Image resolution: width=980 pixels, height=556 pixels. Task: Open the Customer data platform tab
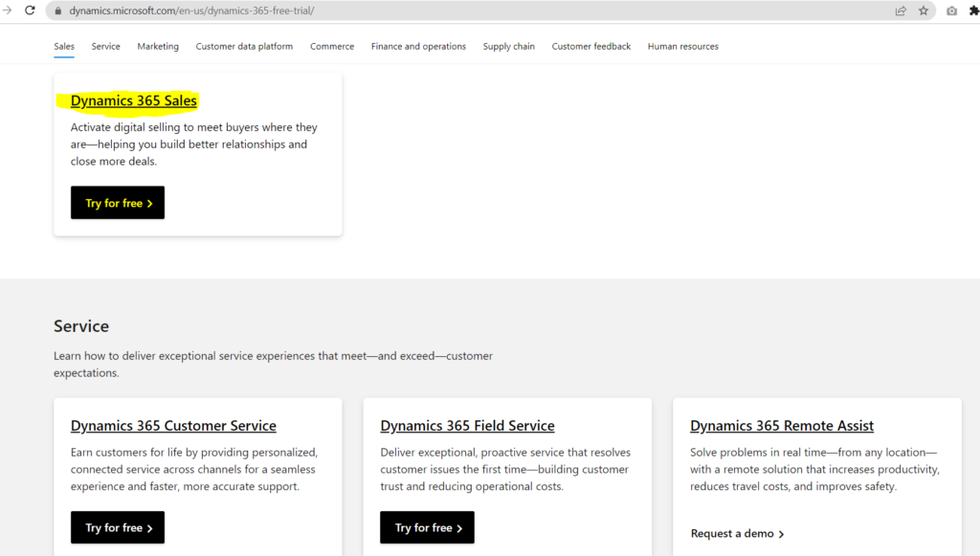(x=244, y=46)
